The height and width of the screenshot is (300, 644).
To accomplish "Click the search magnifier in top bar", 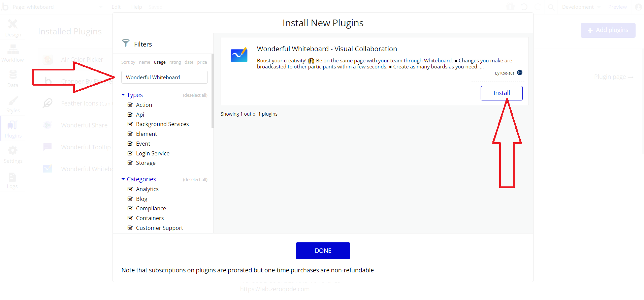I will click(x=551, y=7).
